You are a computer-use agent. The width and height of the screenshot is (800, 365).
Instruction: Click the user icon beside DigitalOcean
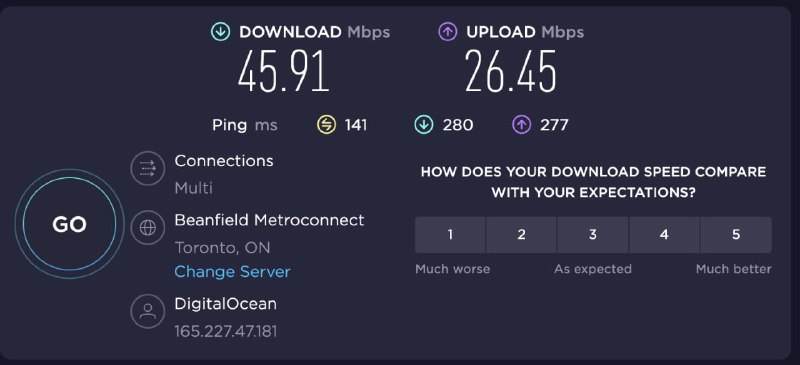(x=147, y=311)
